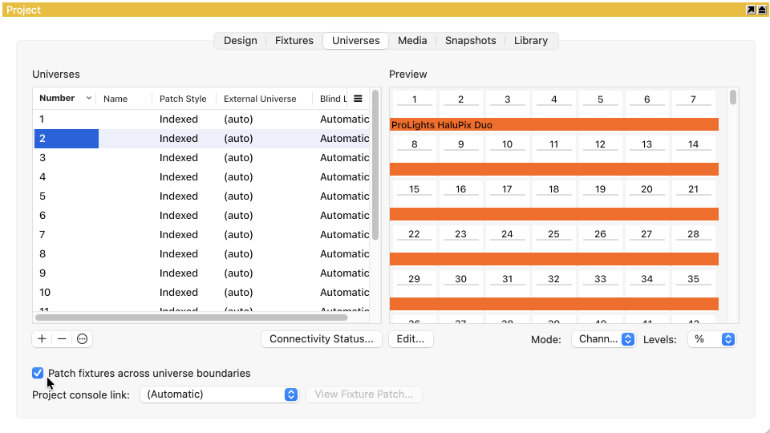Click the ProLights HaluPix Duo fixture bar
This screenshot has width=770, height=433.
click(x=554, y=124)
